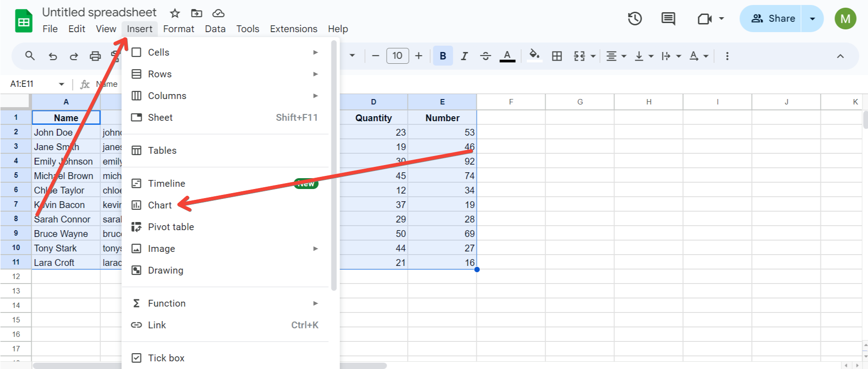Screen dimensions: 868x369
Task: Toggle strikethrough formatting button
Action: [x=485, y=56]
